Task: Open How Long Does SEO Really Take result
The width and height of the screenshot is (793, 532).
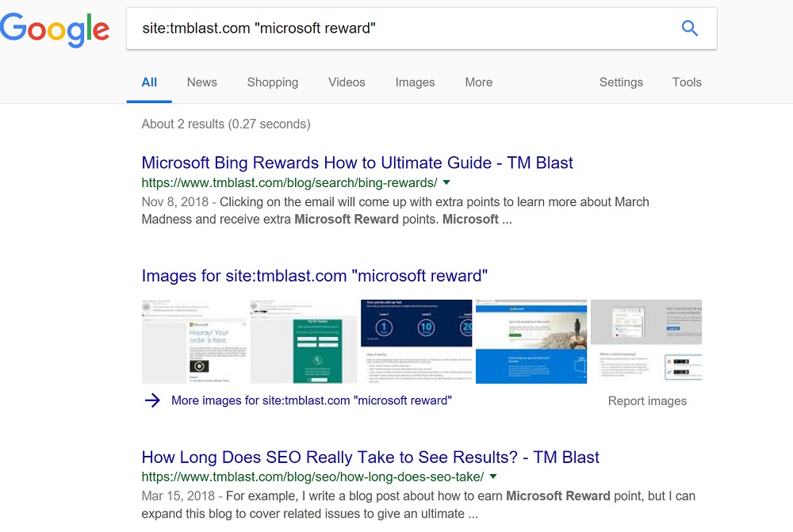Action: click(370, 457)
